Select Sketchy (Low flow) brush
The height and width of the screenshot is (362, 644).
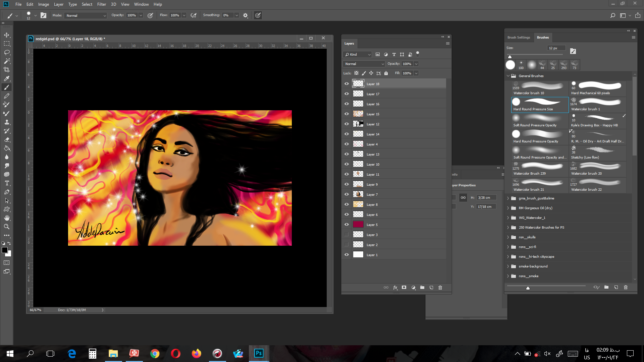point(598,153)
